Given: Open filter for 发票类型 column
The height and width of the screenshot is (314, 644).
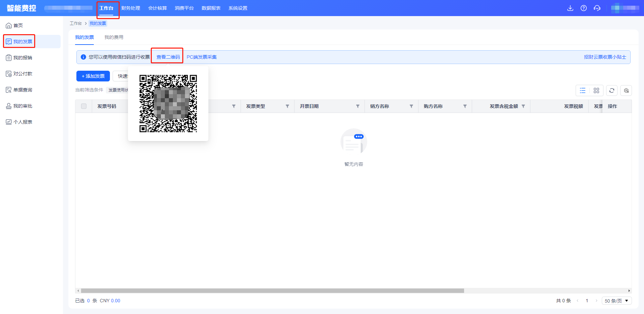Looking at the screenshot, I should pyautogui.click(x=287, y=106).
